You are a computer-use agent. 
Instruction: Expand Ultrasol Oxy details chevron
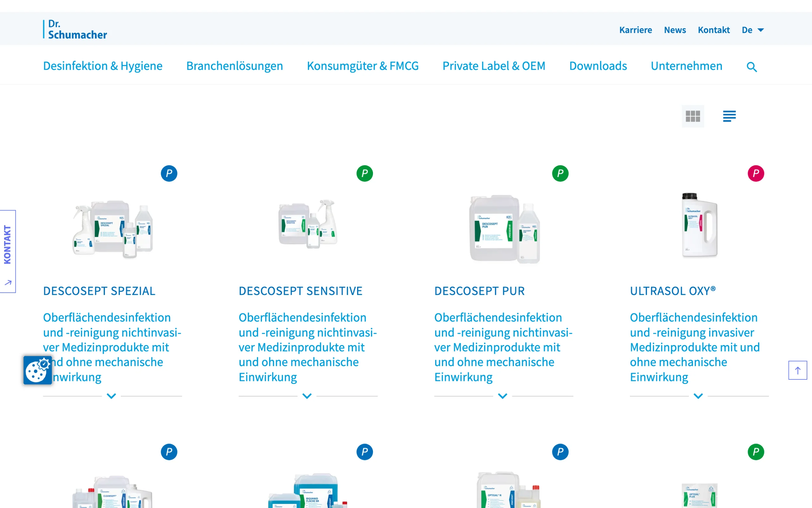(x=698, y=396)
